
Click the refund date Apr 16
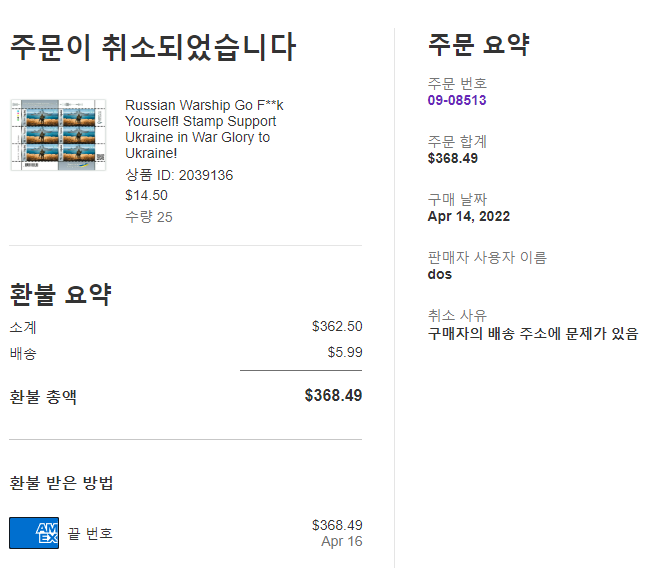(x=341, y=541)
